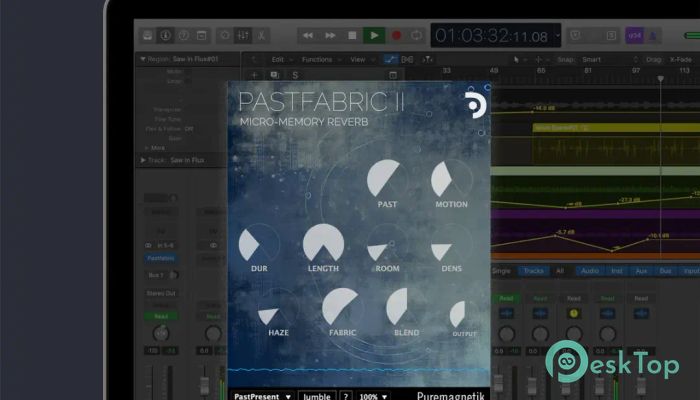Open Quick Help question mark button
This screenshot has height=400, width=700.
coord(183,36)
